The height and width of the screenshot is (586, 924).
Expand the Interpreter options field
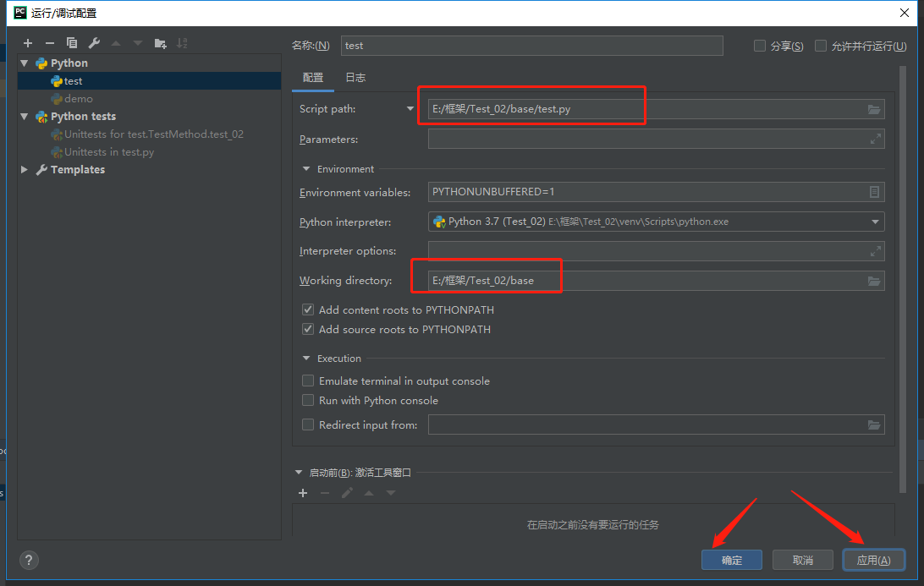click(876, 251)
